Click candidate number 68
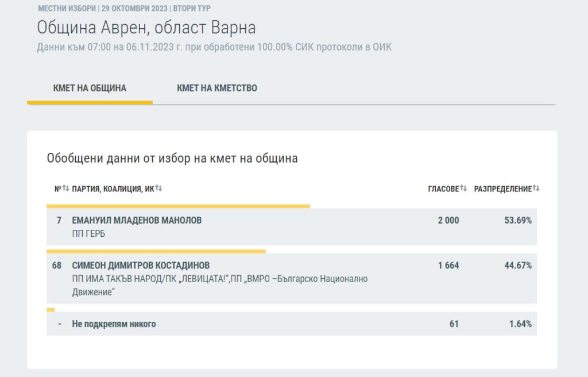Screen dimensions: 588x377 tap(57, 266)
